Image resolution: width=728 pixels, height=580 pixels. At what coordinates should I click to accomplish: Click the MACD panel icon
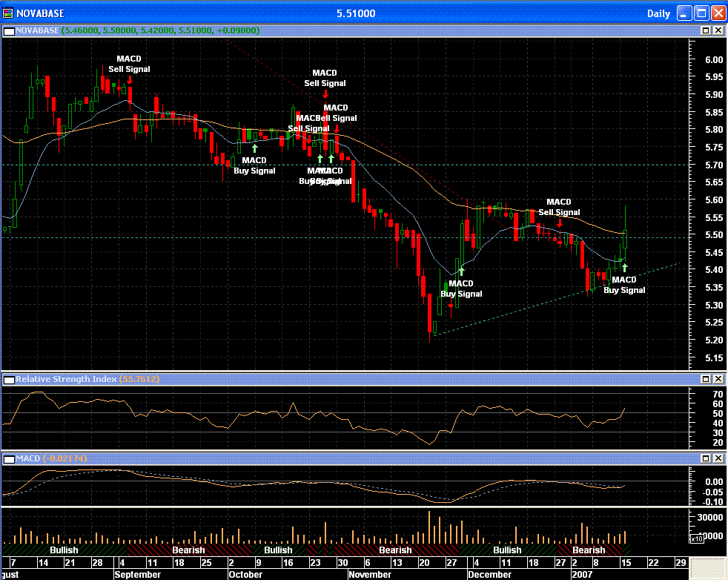tap(9, 459)
